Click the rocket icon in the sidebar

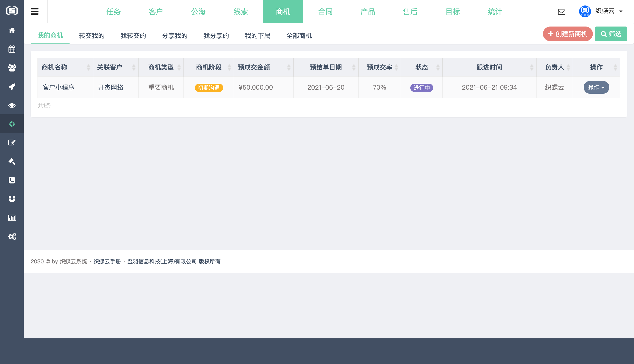12,86
